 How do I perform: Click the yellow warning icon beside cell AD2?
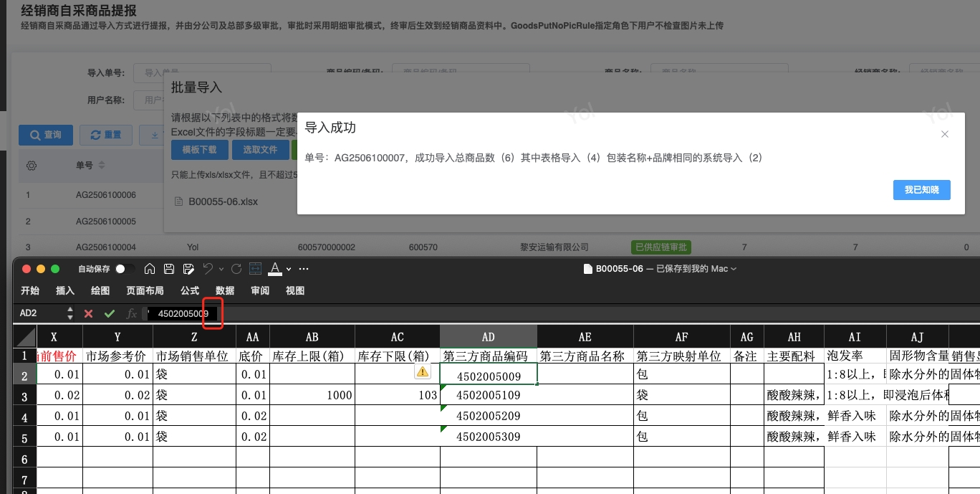pyautogui.click(x=422, y=371)
